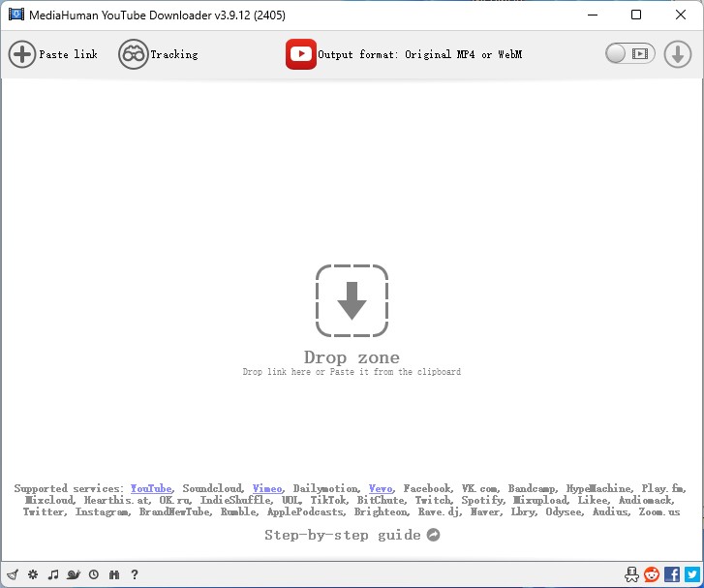Click 'TikTok' in the supported services list
The width and height of the screenshot is (704, 588).
328,500
